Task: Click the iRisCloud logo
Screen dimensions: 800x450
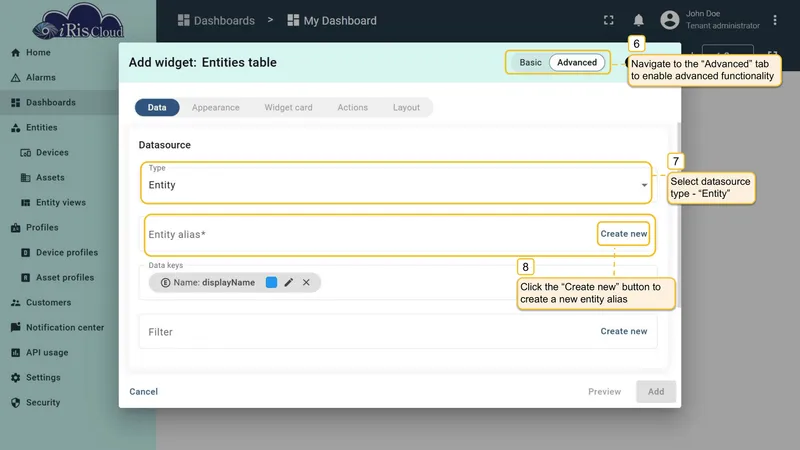Action: (78, 22)
